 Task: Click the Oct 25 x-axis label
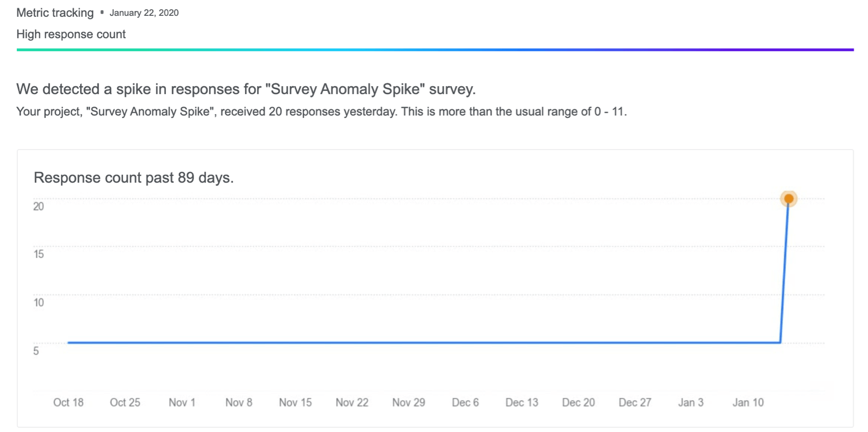coord(125,402)
